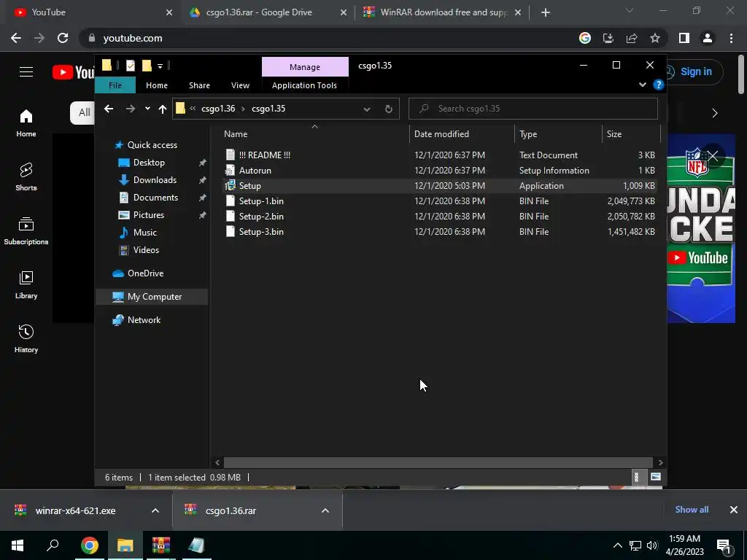
Task: Click the csgo1.36 breadcrumb in address bar
Action: tap(218, 109)
